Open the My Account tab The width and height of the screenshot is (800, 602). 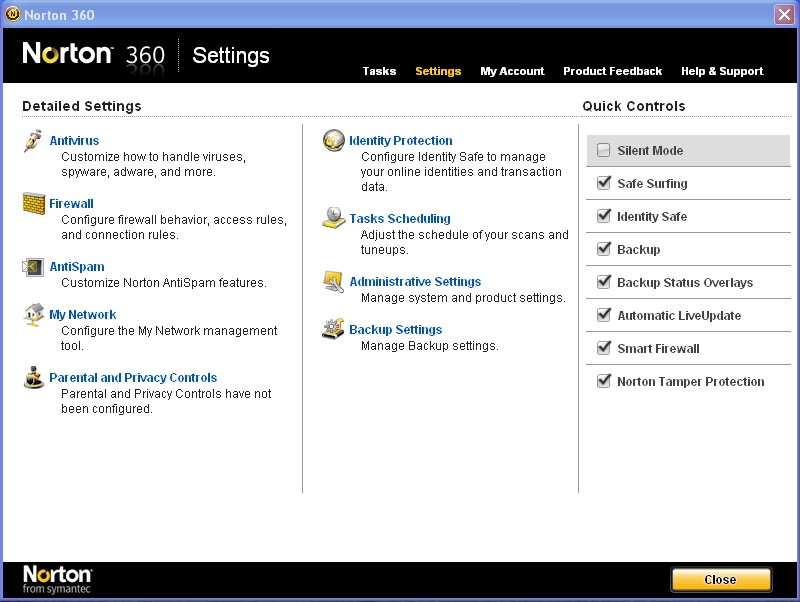(512, 71)
